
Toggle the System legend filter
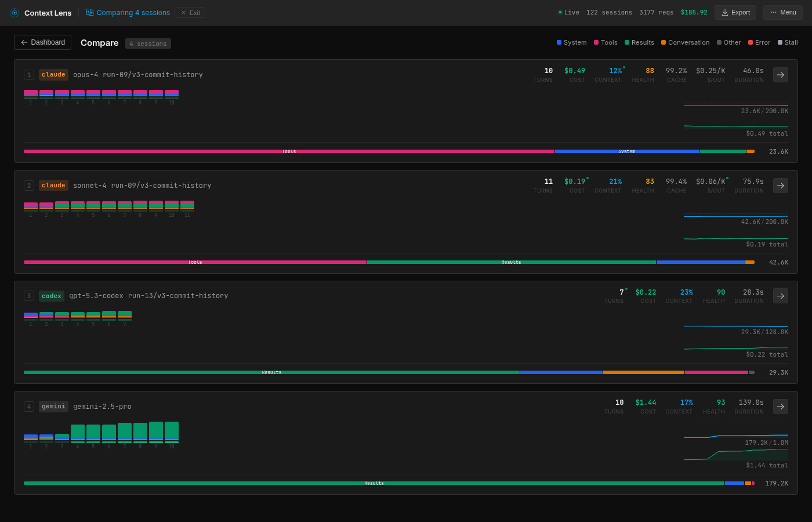[571, 42]
